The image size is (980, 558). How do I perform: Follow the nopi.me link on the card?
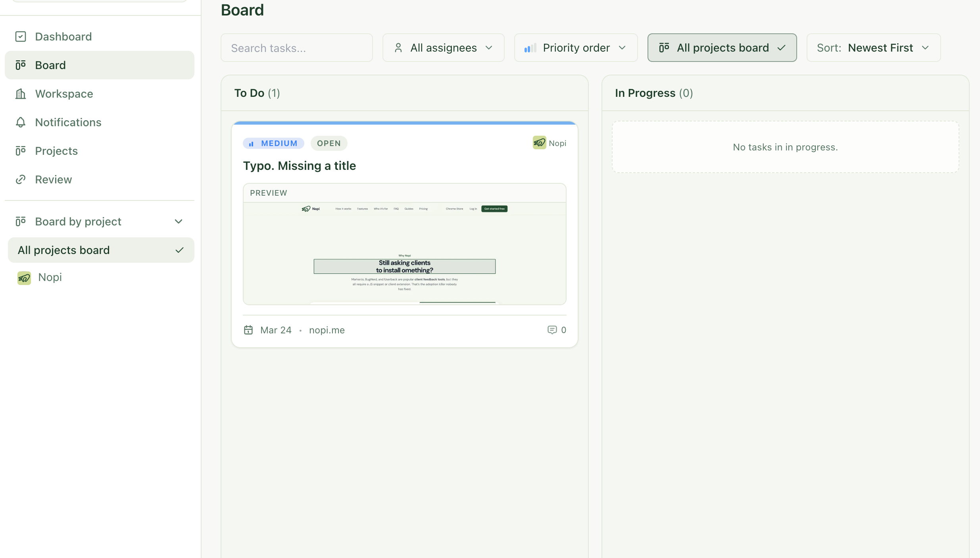327,330
